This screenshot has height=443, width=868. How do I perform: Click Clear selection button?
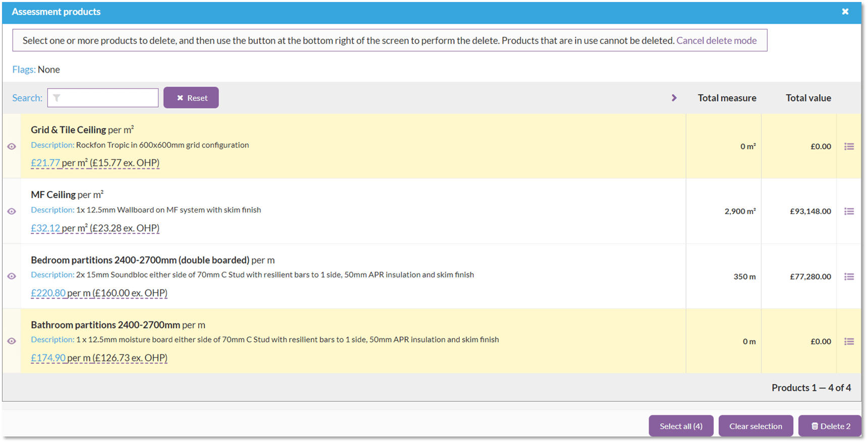(x=755, y=426)
